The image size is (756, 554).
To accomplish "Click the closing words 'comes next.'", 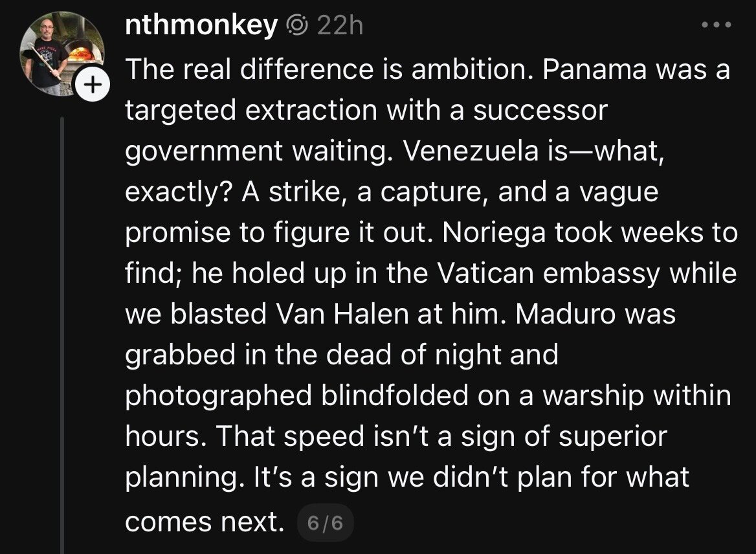I will [205, 521].
